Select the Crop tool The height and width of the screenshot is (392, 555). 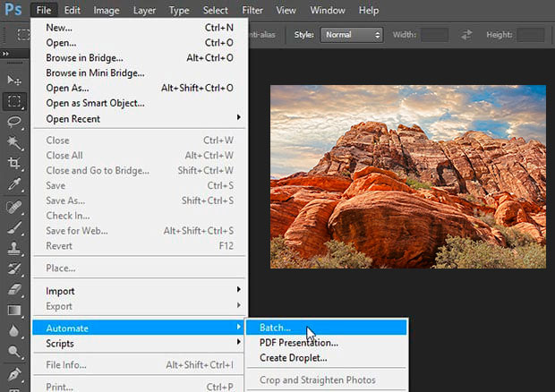(14, 164)
